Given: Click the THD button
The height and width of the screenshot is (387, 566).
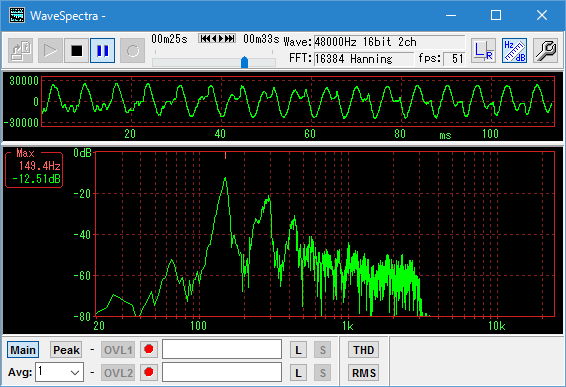Looking at the screenshot, I should (363, 350).
